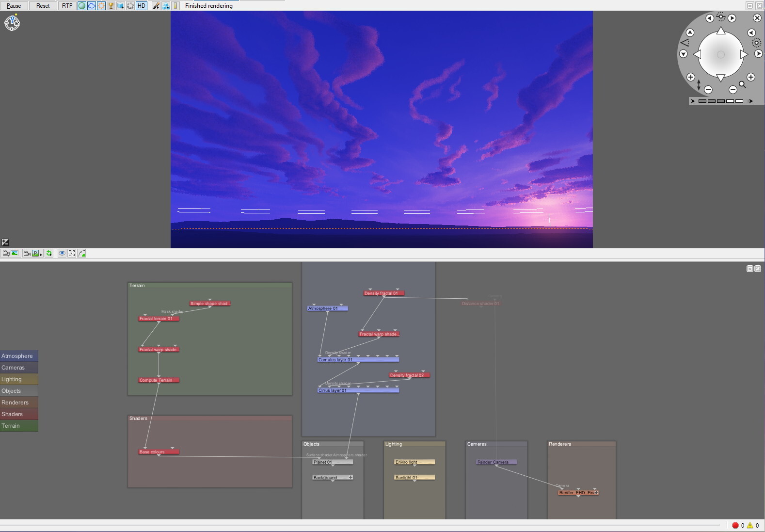This screenshot has width=765, height=532.
Task: Select the Renderers category in node sidebar
Action: tap(19, 403)
